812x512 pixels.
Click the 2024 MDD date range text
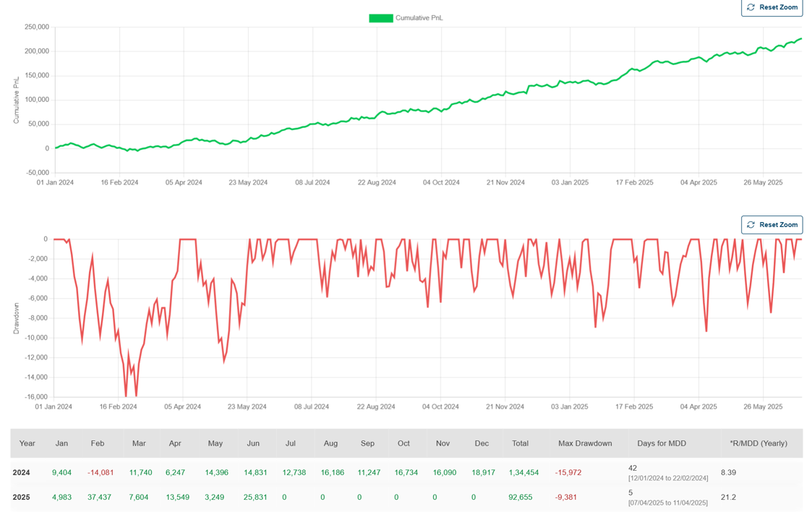click(667, 479)
